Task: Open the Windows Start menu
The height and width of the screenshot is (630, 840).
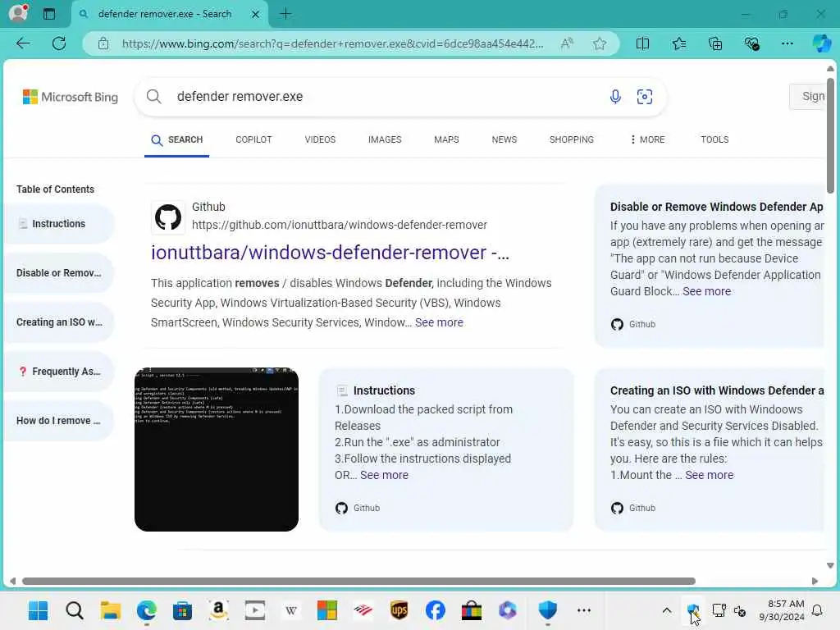Action: tap(38, 610)
